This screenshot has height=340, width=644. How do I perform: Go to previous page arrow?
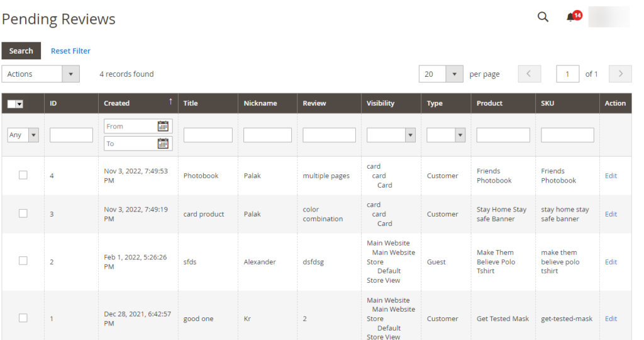[529, 74]
